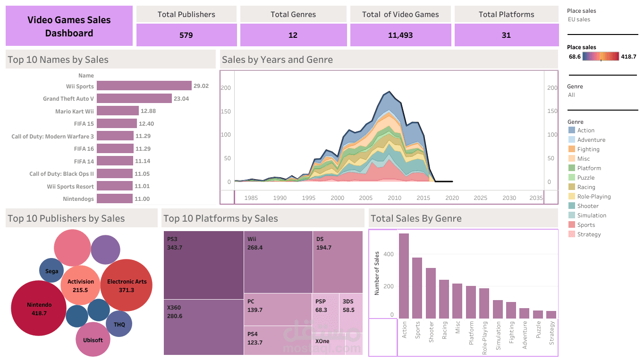This screenshot has height=362, width=644.
Task: Select the Wii 268.4 treemap tile
Action: coord(278,262)
